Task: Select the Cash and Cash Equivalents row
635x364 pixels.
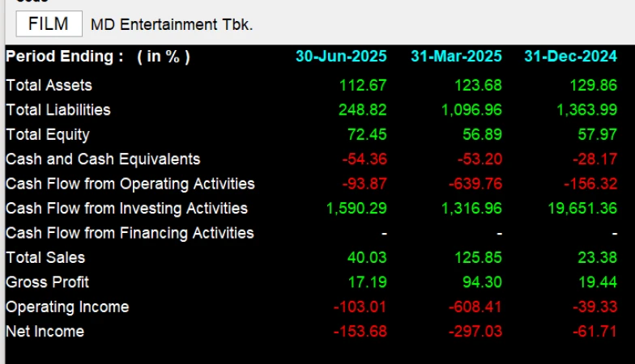Action: (103, 159)
